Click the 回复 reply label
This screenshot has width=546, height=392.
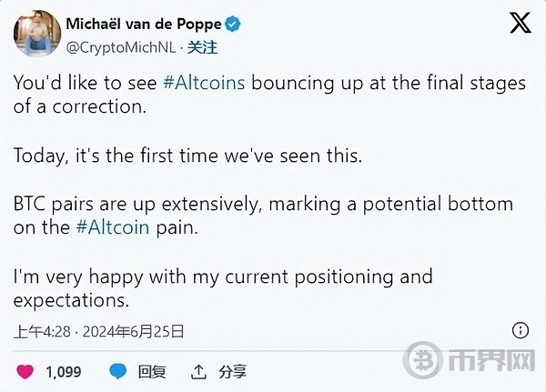click(152, 372)
